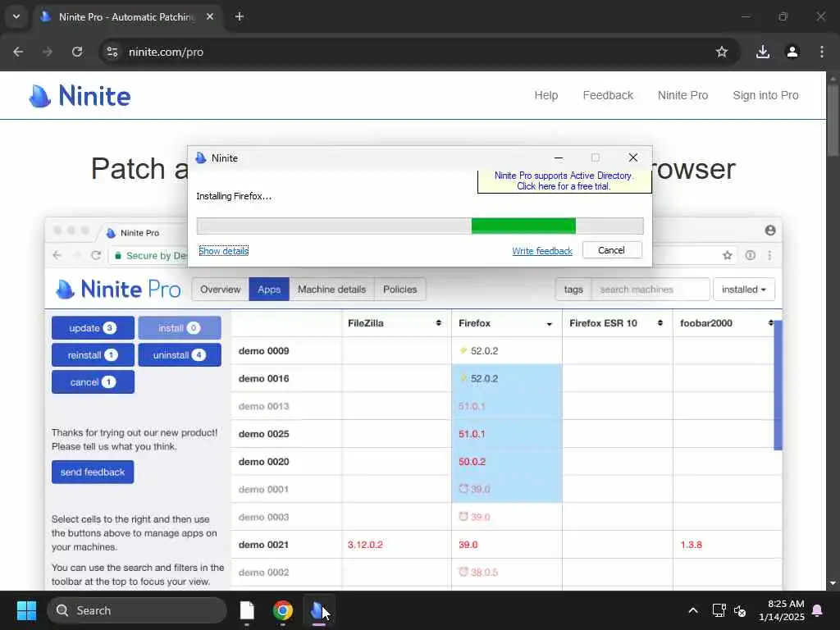Click the Ninite logo in the page header
The height and width of the screenshot is (630, 840).
(80, 96)
